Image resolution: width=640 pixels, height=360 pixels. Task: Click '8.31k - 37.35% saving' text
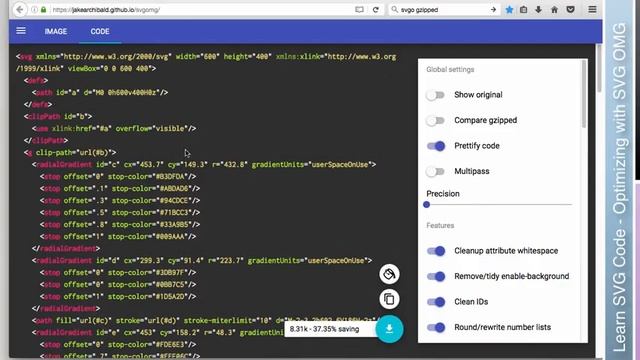324,329
